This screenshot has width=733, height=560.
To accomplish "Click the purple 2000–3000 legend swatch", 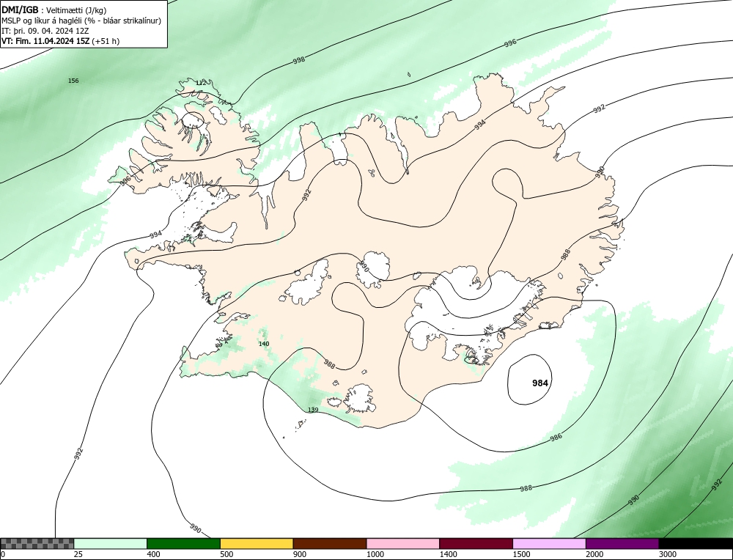I will [x=622, y=544].
